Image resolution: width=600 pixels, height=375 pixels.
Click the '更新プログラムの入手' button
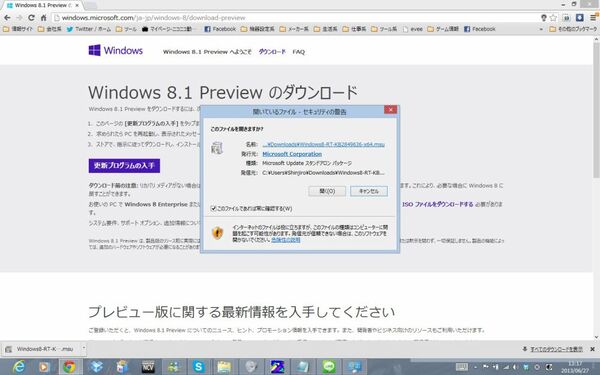coord(124,166)
